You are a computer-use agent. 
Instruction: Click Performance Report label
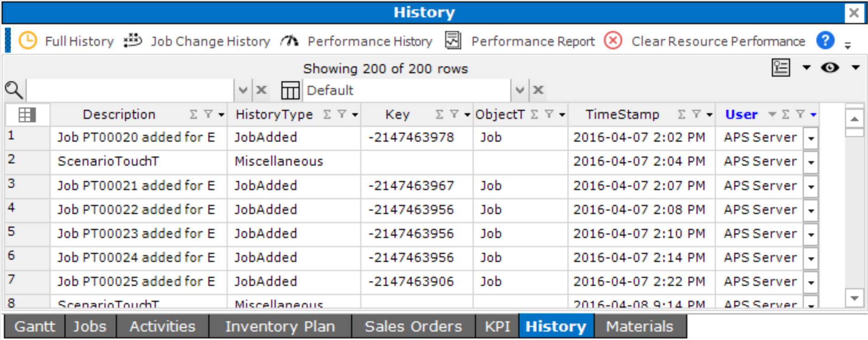click(533, 42)
